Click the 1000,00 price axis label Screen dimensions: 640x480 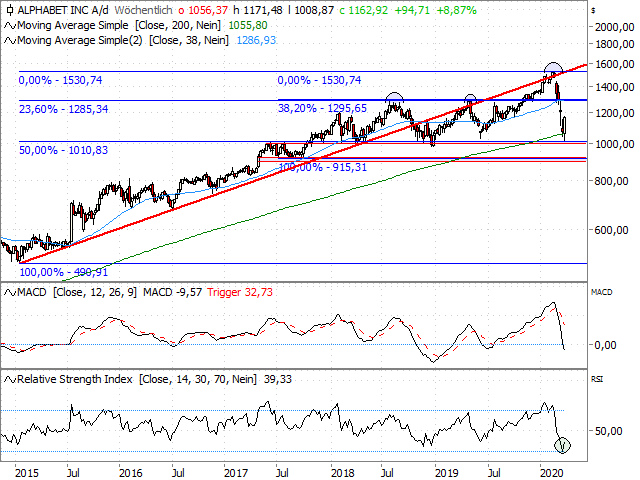click(x=614, y=144)
